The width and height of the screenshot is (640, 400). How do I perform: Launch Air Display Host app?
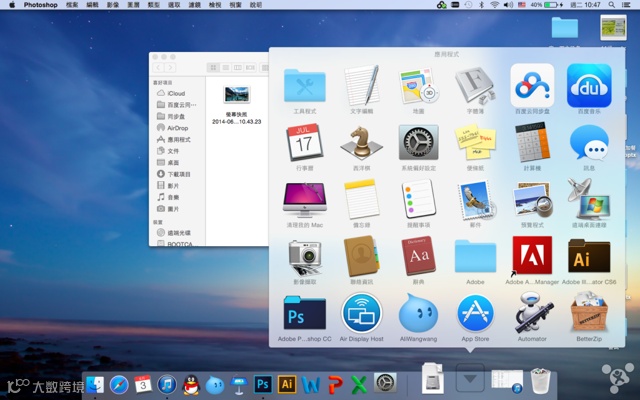tap(362, 313)
